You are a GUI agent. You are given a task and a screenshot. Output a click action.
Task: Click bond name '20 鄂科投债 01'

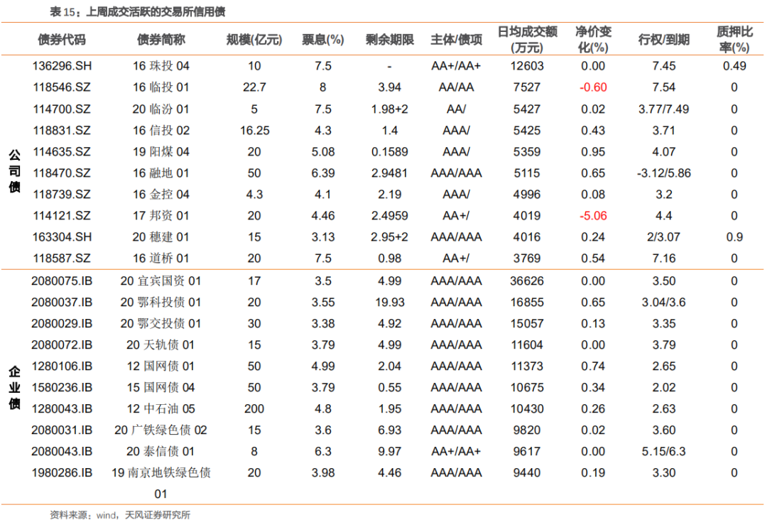(x=161, y=303)
